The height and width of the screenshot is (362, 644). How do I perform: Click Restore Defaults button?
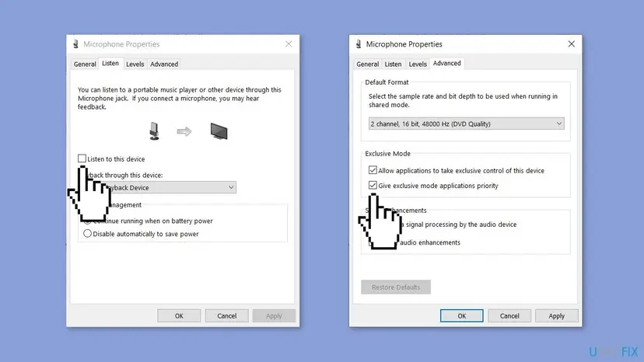tap(396, 287)
